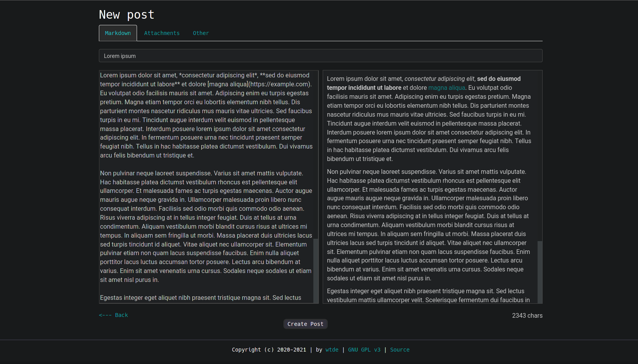Click the Copyright (c) 2020-2021 text

(x=269, y=350)
